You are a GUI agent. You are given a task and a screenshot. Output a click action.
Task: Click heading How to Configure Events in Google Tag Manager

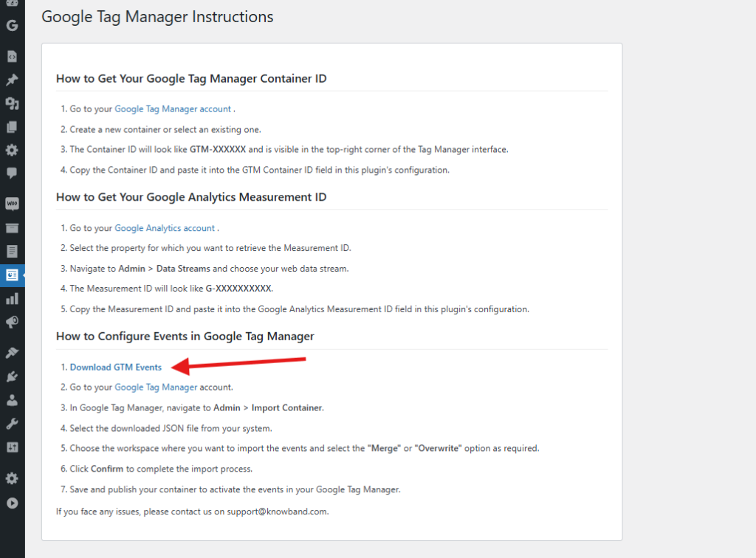tap(185, 337)
